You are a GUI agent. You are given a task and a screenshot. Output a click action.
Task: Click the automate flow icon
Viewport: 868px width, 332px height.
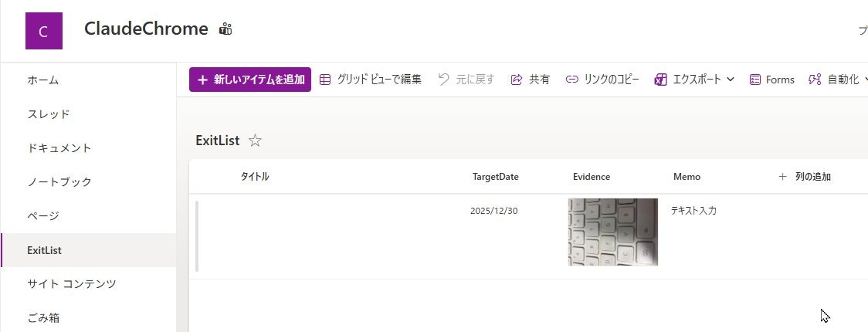[x=814, y=80]
